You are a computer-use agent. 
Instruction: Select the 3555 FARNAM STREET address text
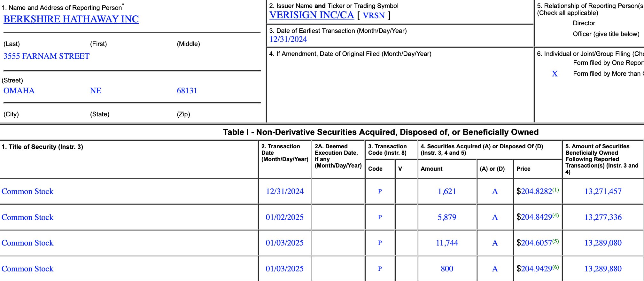(46, 56)
